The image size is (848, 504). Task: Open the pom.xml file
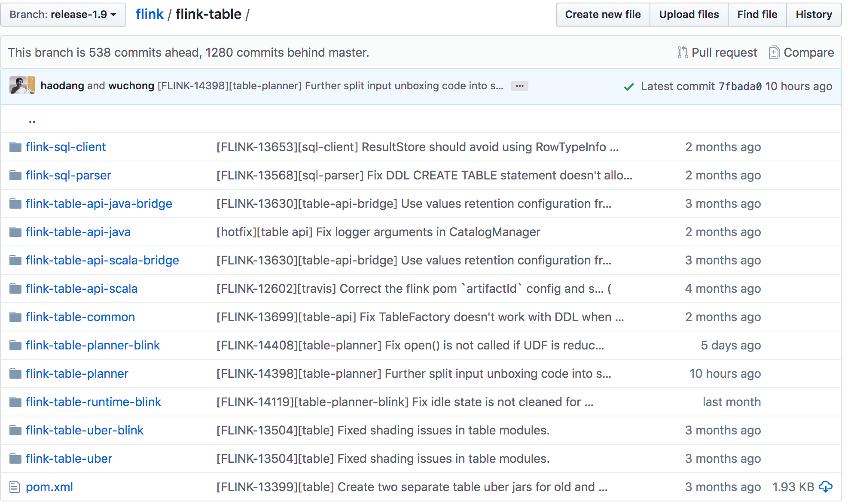point(49,487)
